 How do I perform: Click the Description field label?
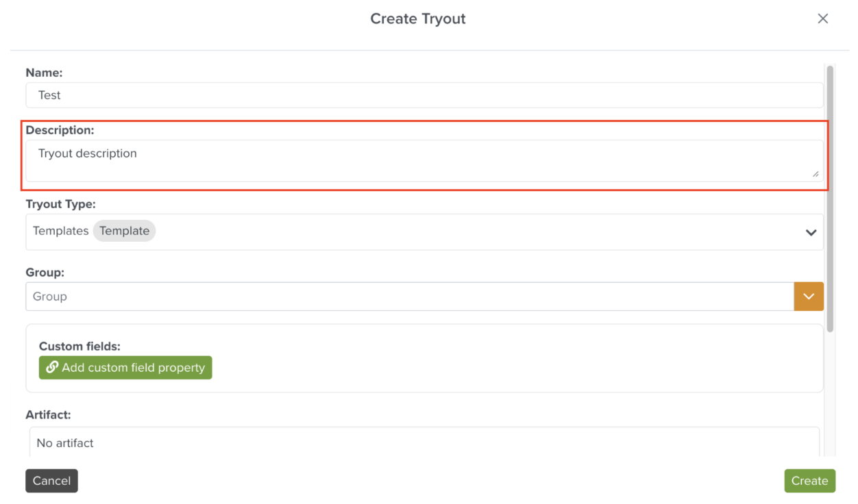(x=60, y=130)
